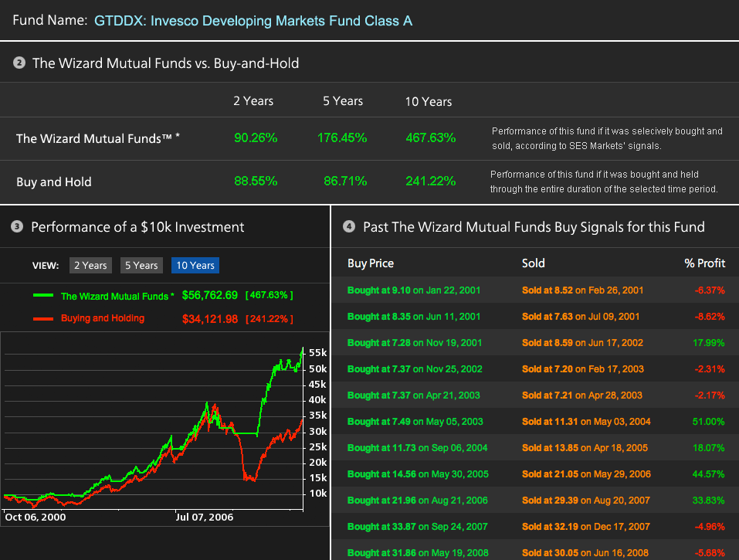Viewport: 739px width, 560px height.
Task: Select Wizard 10-year return 467.63%
Action: click(x=430, y=137)
